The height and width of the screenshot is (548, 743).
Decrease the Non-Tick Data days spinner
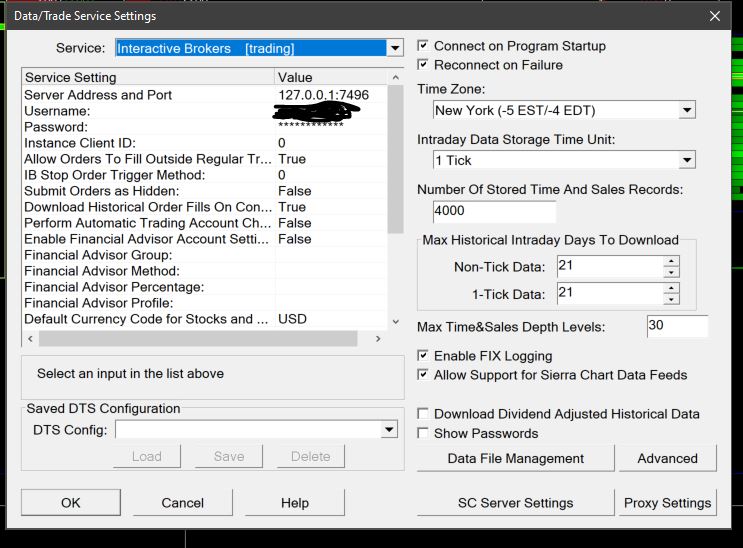click(671, 272)
